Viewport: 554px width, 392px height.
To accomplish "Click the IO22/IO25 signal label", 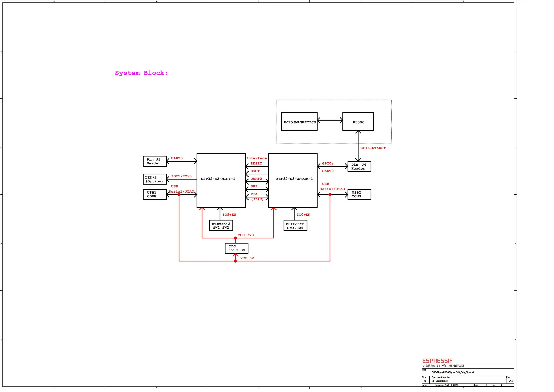I will 181,176.
